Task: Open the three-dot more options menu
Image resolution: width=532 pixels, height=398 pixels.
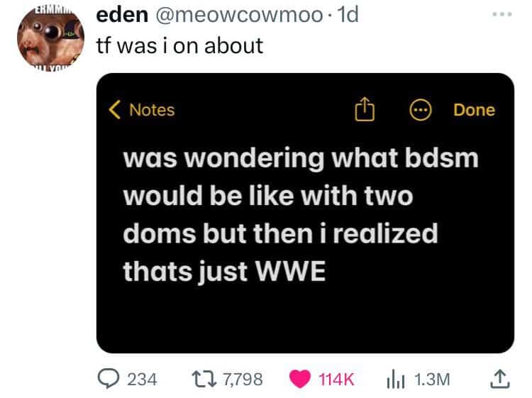Action: tap(502, 15)
